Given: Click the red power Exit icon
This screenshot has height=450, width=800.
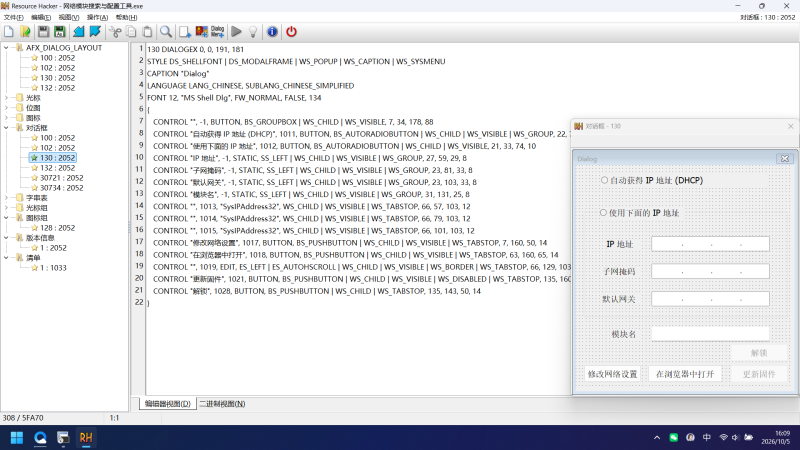Looking at the screenshot, I should click(x=291, y=32).
